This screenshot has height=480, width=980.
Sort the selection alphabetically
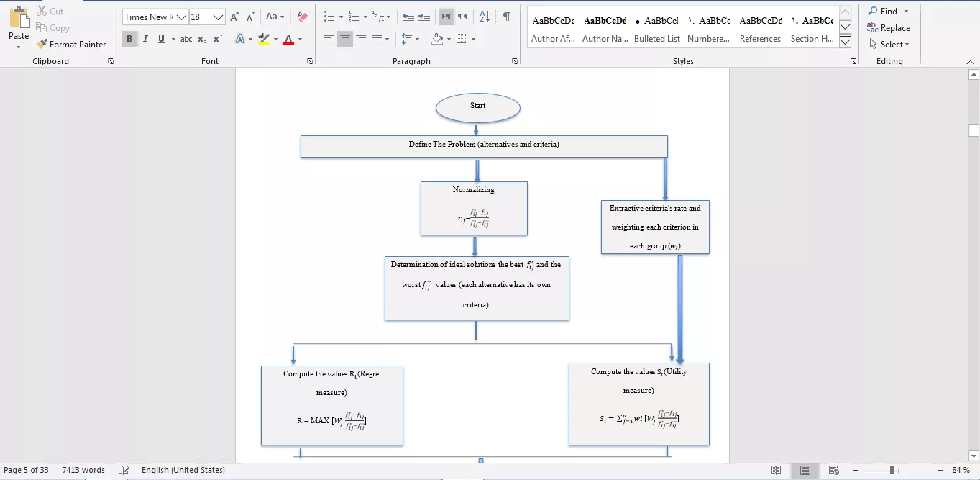pos(485,17)
